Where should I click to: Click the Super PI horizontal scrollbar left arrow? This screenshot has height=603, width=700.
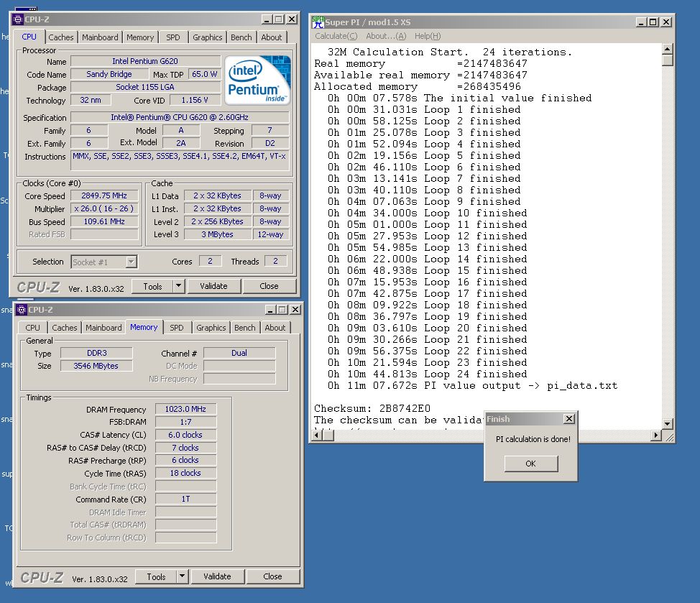[x=316, y=435]
